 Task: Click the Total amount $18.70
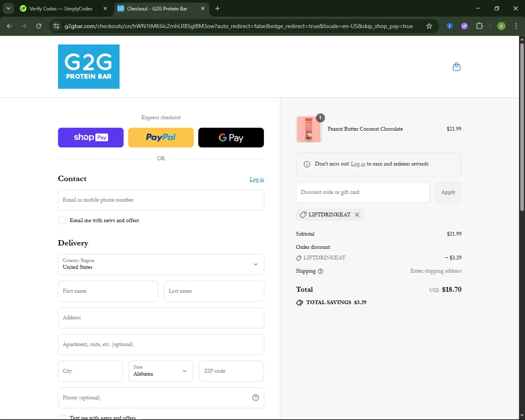(451, 290)
